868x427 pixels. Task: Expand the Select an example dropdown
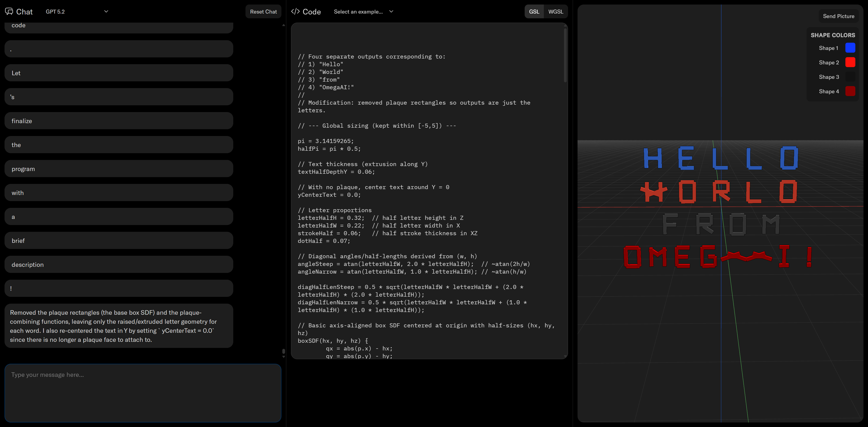pos(363,12)
